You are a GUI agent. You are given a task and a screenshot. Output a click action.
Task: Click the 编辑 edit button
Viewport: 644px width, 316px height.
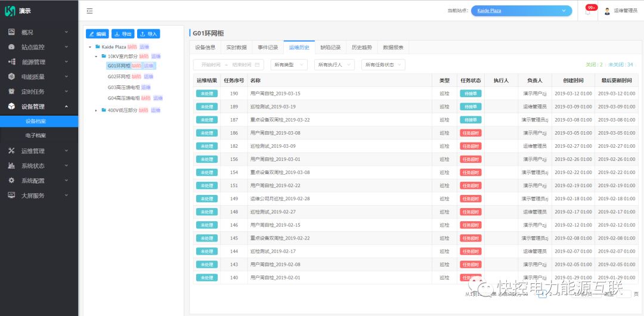(x=97, y=34)
